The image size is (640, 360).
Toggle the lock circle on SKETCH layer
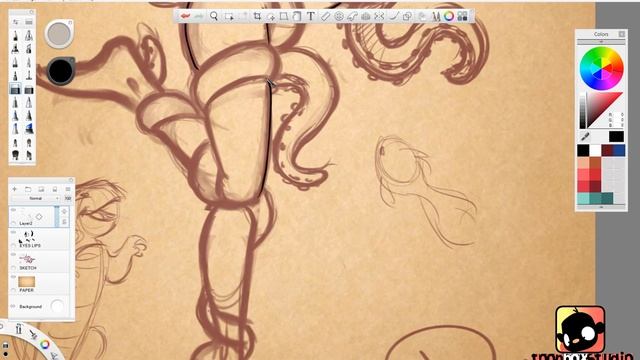13,268
